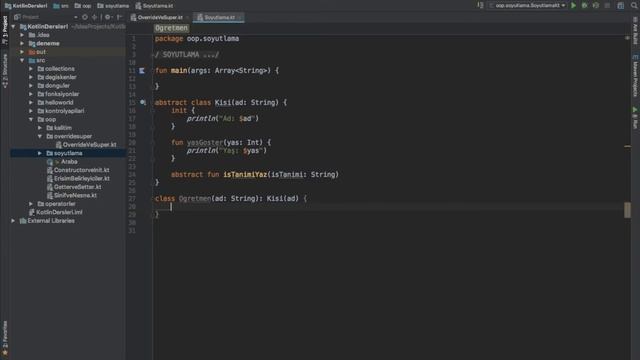Viewport: 640px width, 360px height.
Task: Toggle the Structure tool window button
Action: [5, 71]
